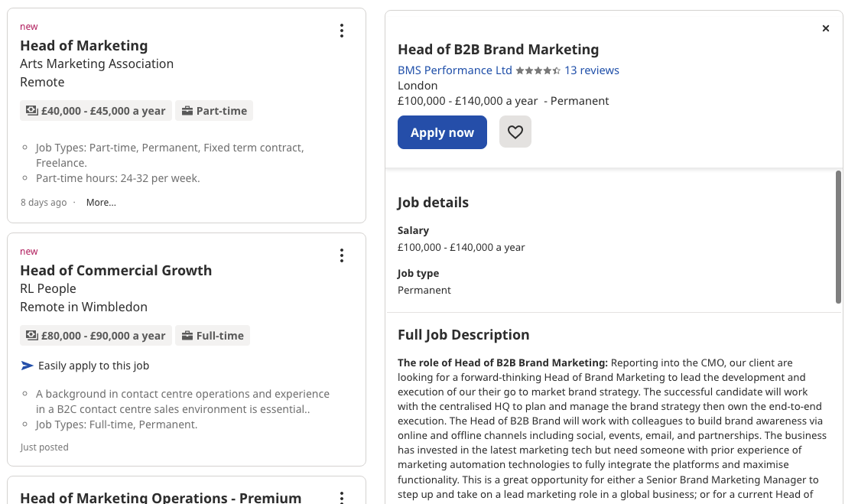The image size is (858, 504).
Task: Select the Head of B2B Brand Marketing heading
Action: (499, 50)
